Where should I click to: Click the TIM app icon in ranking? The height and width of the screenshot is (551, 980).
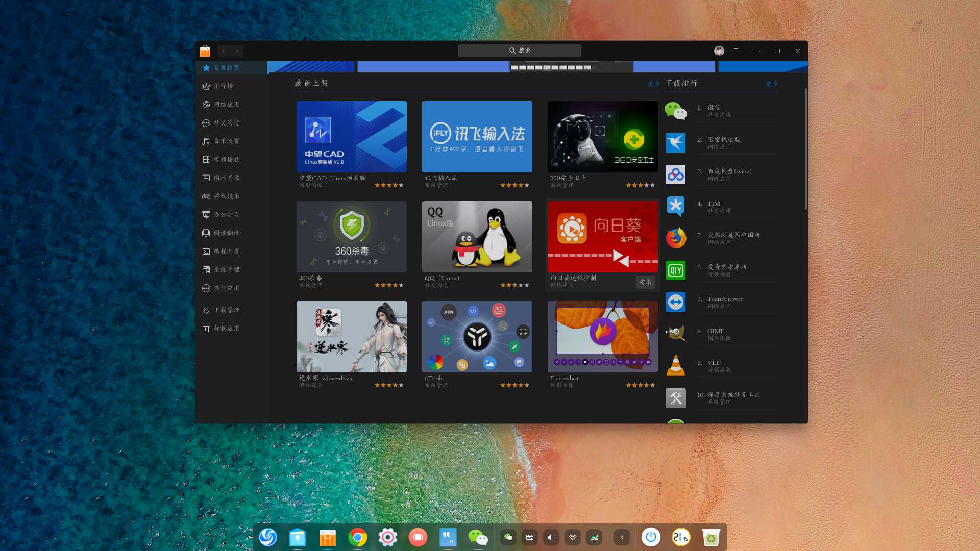675,207
